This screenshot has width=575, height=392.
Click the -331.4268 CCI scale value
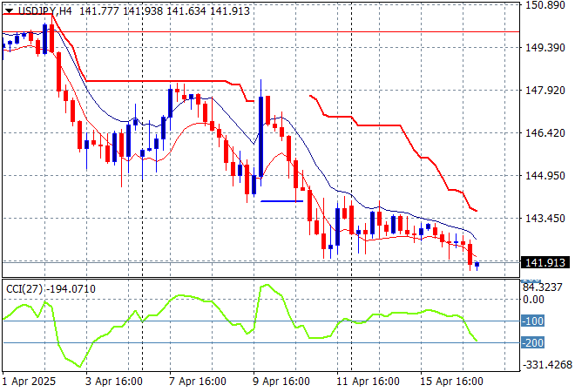tap(547, 365)
